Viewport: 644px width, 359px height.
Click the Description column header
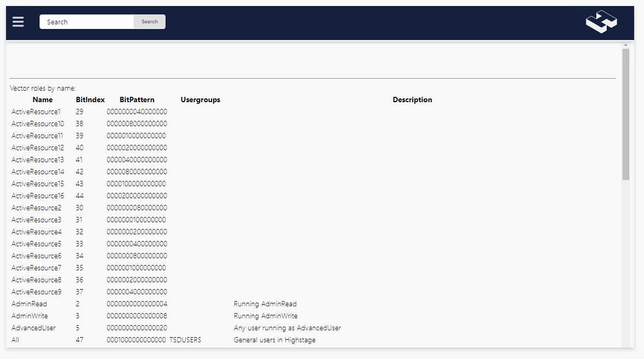412,99
